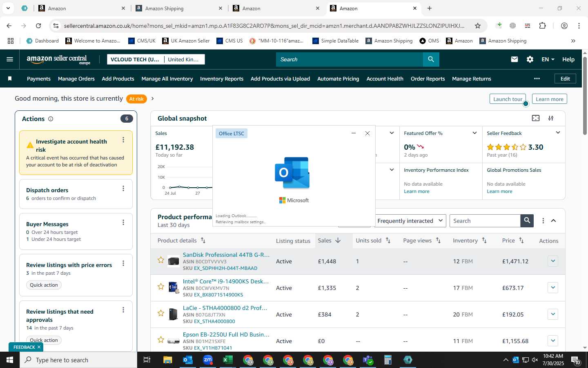Click the product performance Search field
This screenshot has width=588, height=368.
coord(485,221)
